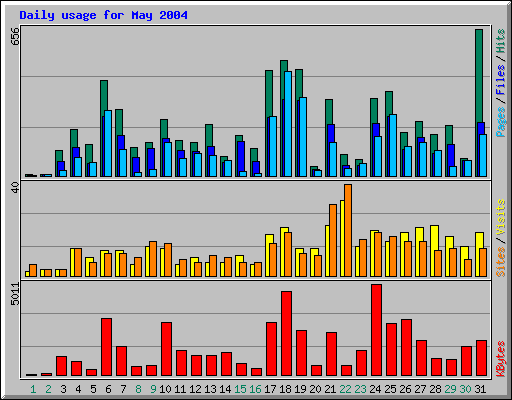Click the red KBytes bar for day 10
This screenshot has height=400, width=512.
click(167, 349)
